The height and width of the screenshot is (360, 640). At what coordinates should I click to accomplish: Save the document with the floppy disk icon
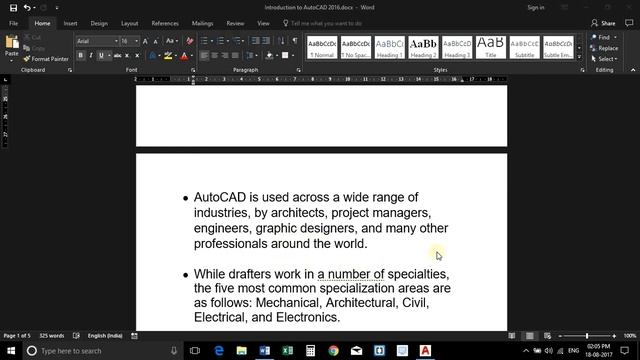13,8
